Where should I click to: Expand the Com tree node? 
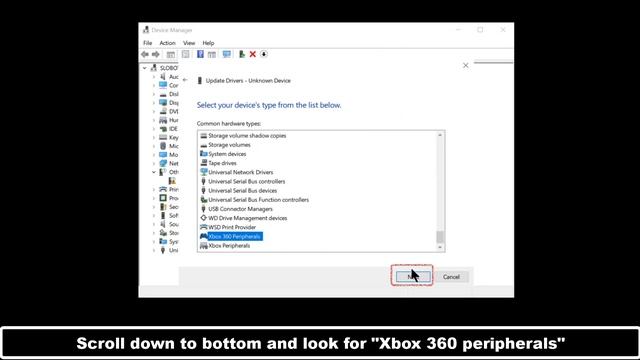tap(153, 85)
